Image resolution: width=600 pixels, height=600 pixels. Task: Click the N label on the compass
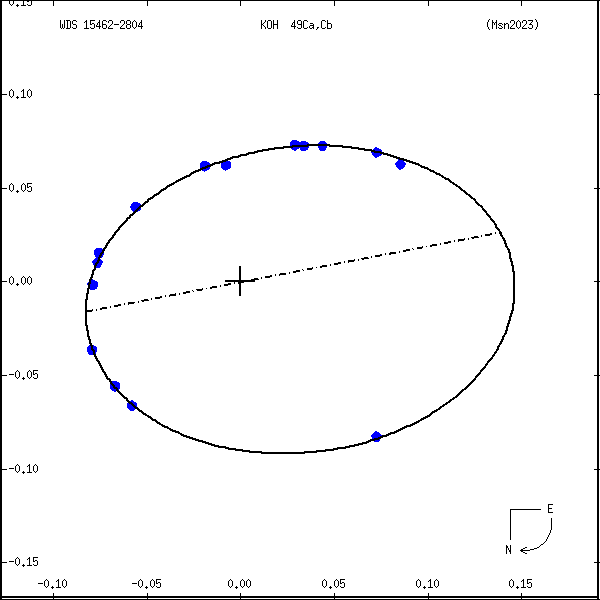[508, 550]
